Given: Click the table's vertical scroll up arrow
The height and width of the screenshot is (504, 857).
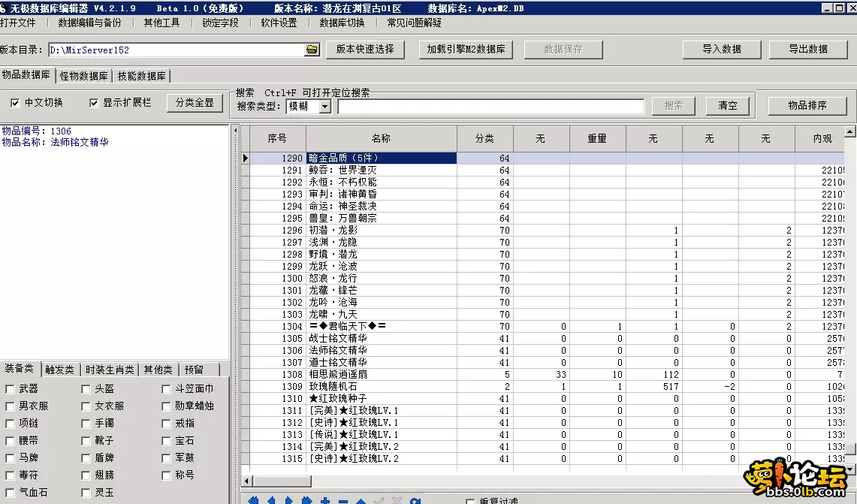Looking at the screenshot, I should coord(850,131).
